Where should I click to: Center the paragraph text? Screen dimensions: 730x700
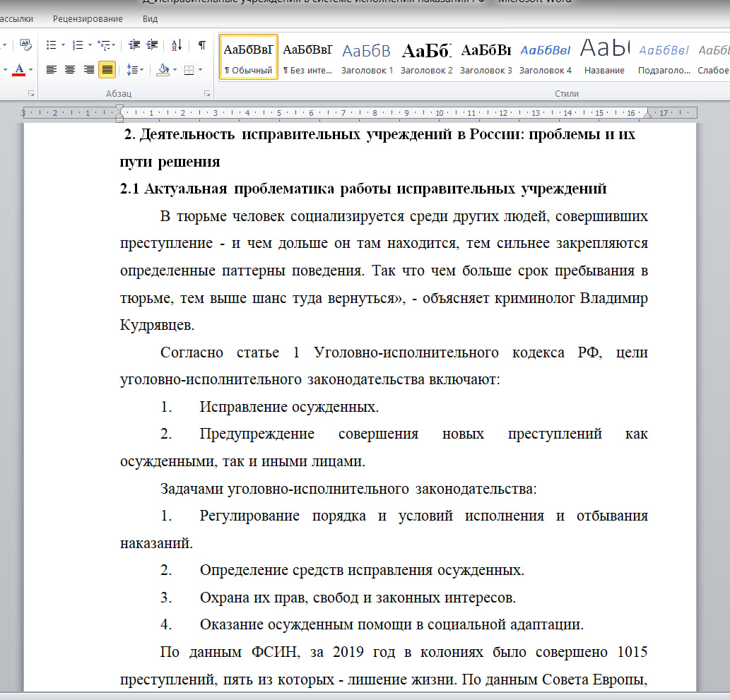70,69
